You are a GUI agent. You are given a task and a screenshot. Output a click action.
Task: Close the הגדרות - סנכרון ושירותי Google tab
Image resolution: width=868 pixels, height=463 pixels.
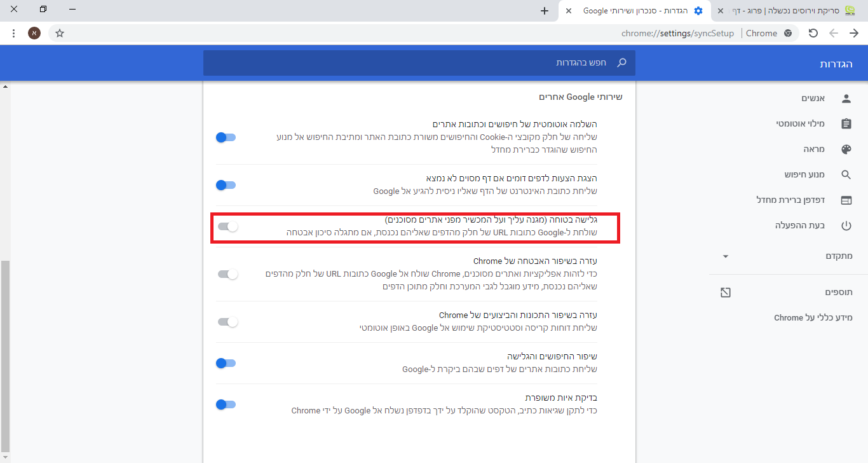click(x=569, y=11)
